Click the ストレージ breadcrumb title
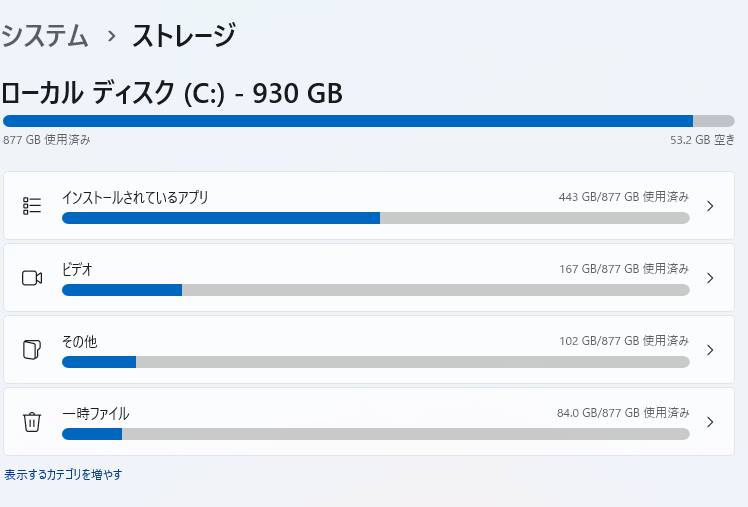748x507 pixels. [x=184, y=36]
